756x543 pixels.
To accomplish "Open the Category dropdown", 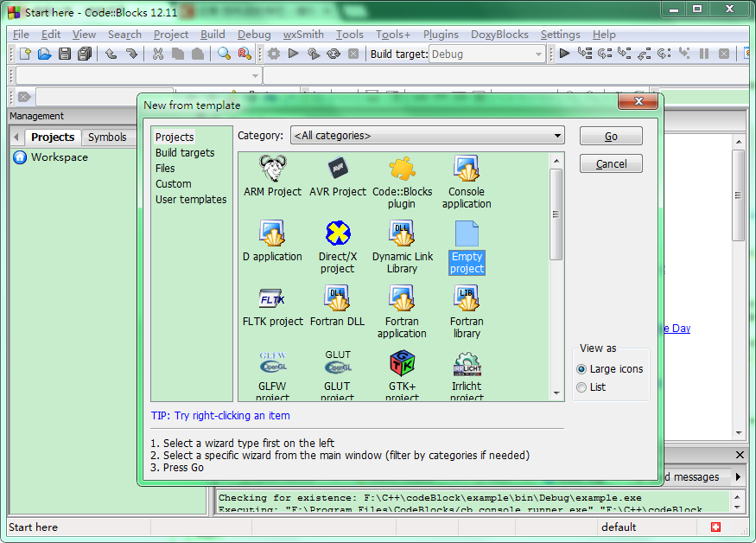I will [427, 136].
